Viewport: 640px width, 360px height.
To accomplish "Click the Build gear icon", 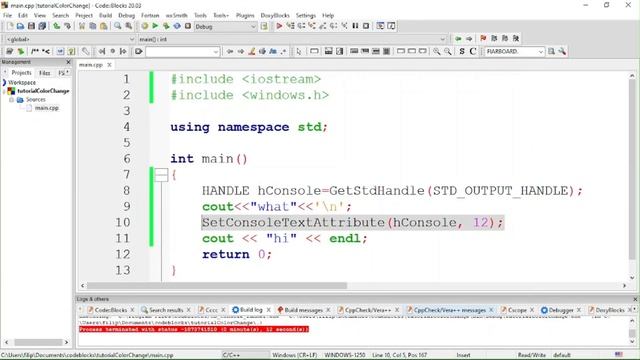I will [144, 26].
